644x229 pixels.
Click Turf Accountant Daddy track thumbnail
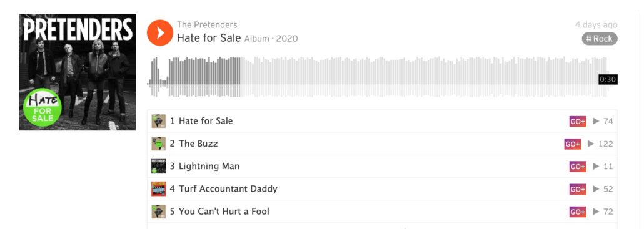159,189
